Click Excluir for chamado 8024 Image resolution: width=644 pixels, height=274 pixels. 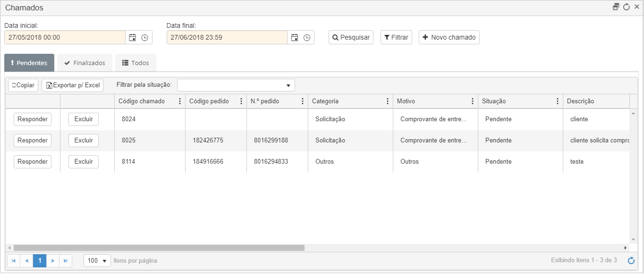click(x=84, y=119)
